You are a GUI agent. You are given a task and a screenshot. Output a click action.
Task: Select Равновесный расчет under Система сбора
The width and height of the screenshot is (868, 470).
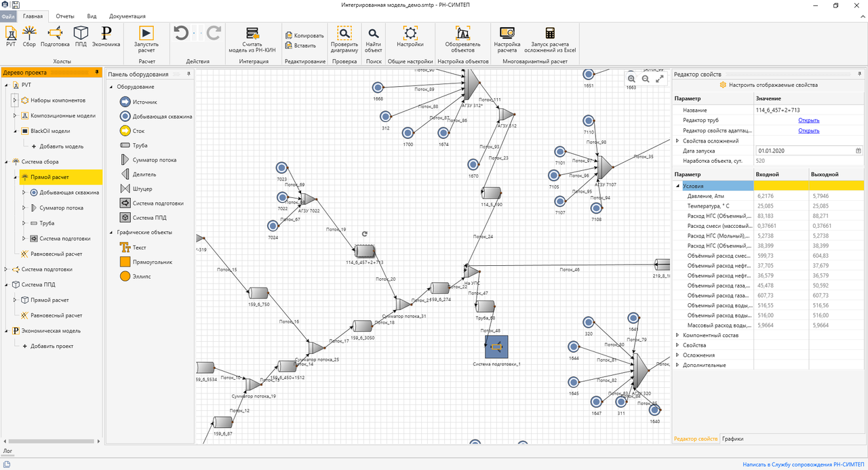[52, 254]
